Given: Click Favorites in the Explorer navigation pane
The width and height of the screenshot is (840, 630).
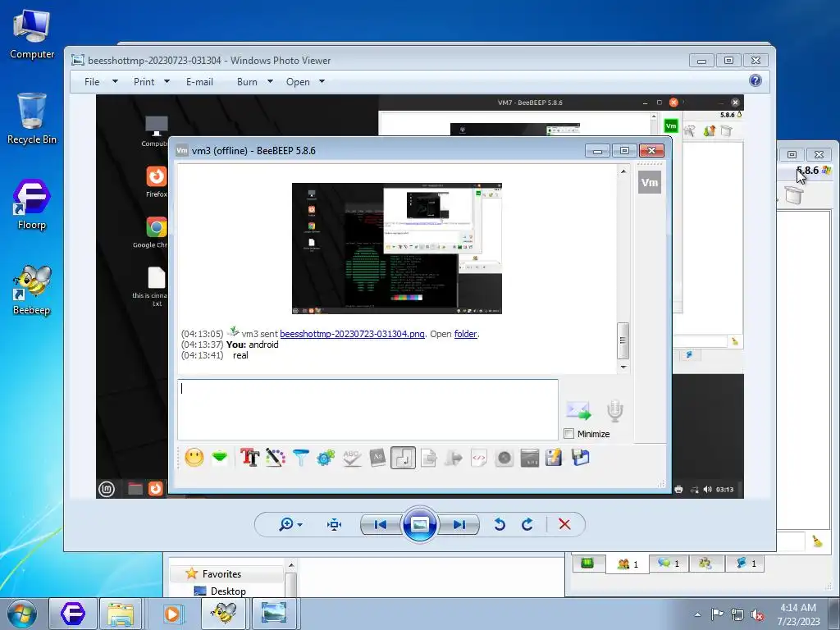Looking at the screenshot, I should [x=221, y=573].
